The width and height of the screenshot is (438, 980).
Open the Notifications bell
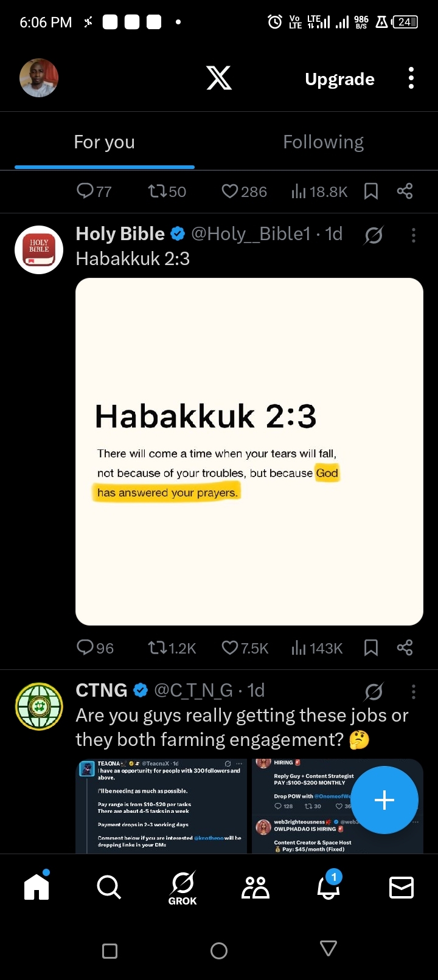coord(328,886)
